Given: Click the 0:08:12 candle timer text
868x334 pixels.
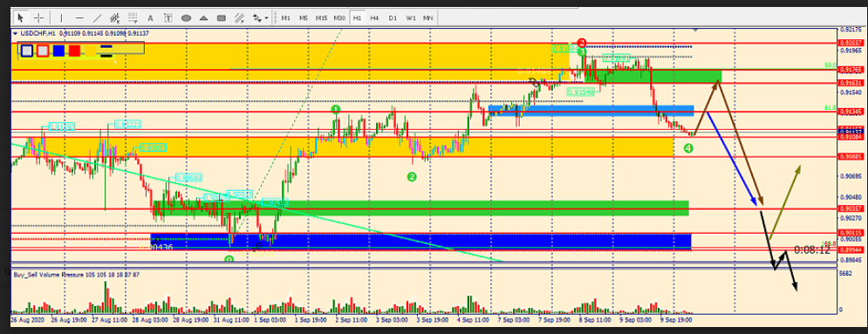Looking at the screenshot, I should pos(812,250).
